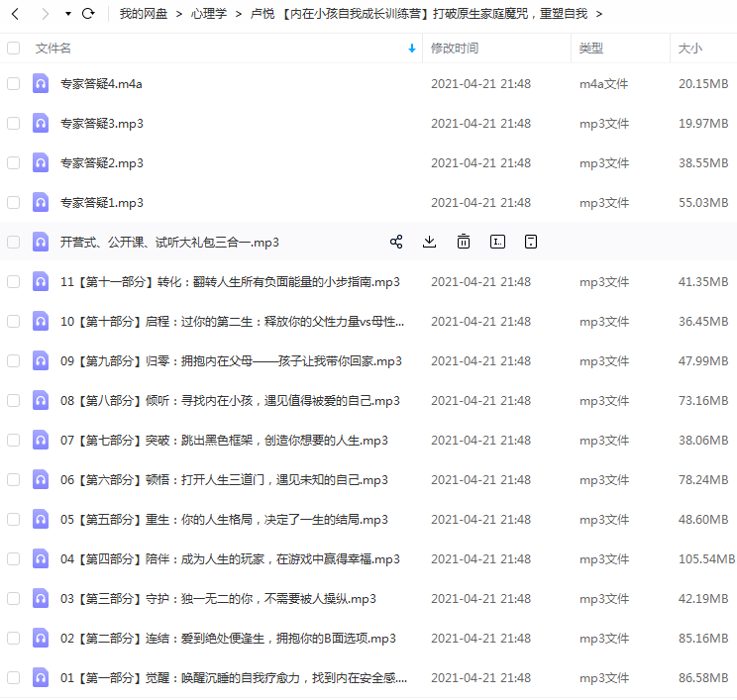Viewport: 737px width, 700px height.
Task: Go forward with the right arrow
Action: coord(46,14)
